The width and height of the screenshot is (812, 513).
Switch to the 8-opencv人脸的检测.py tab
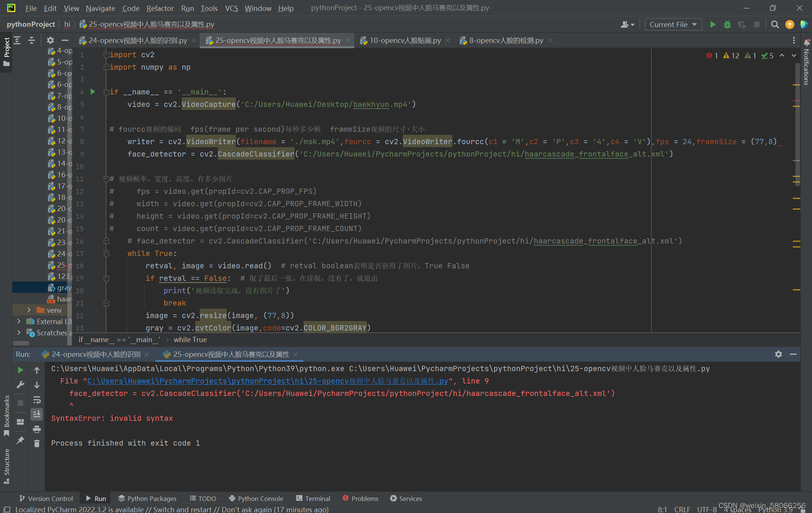[x=506, y=40]
